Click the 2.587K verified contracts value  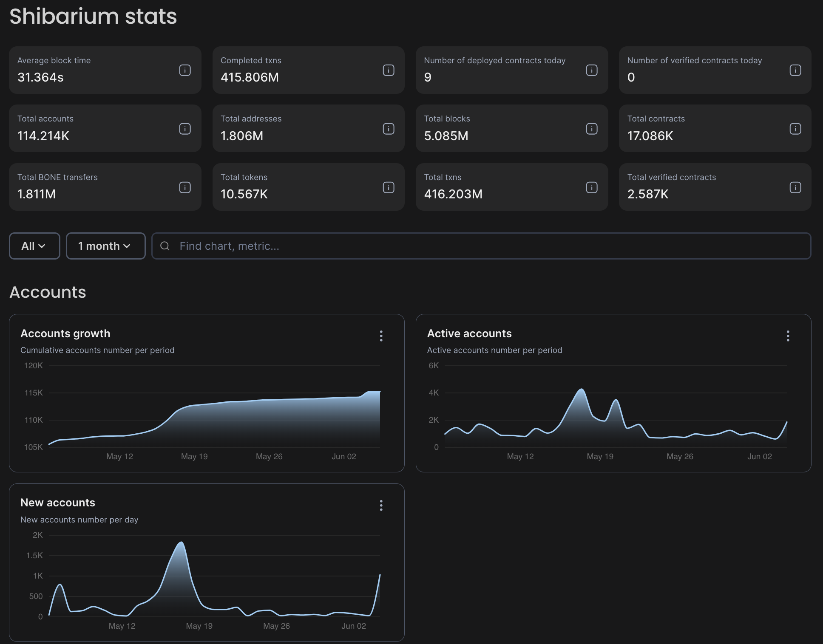(x=648, y=194)
